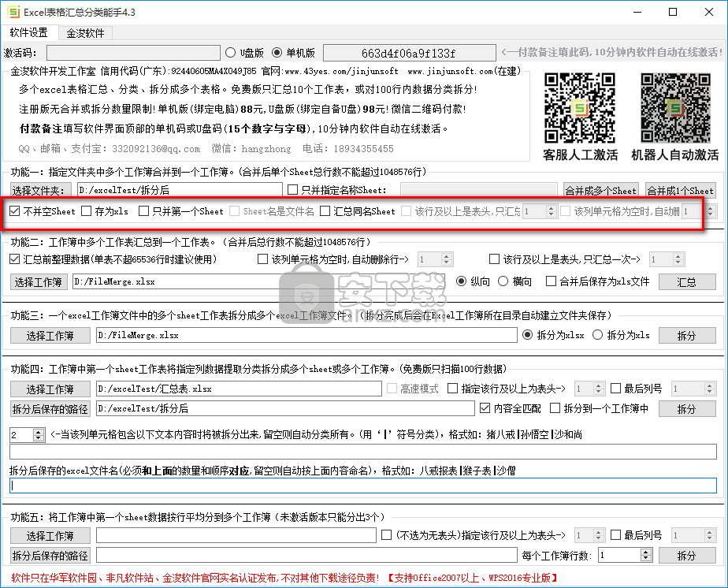Uncheck the 内容全匹配 checkbox
Screen dimensions: 728x588
coord(485,408)
